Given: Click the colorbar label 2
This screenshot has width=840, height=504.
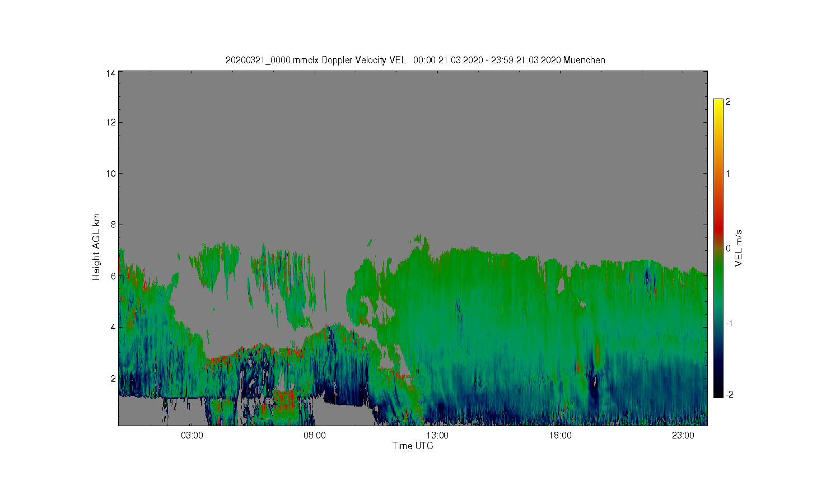Looking at the screenshot, I should [x=728, y=102].
